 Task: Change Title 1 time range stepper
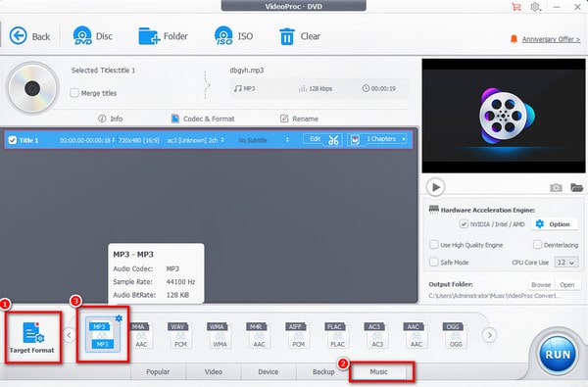(x=114, y=140)
